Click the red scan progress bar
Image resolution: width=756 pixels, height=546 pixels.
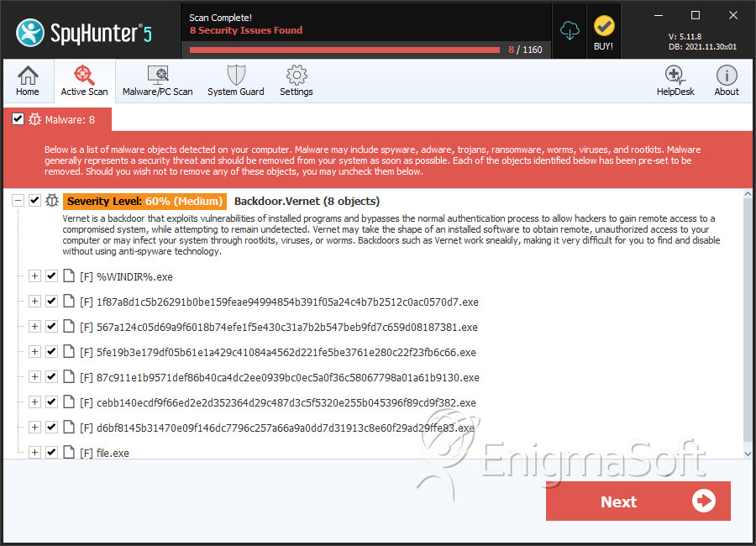coord(344,50)
